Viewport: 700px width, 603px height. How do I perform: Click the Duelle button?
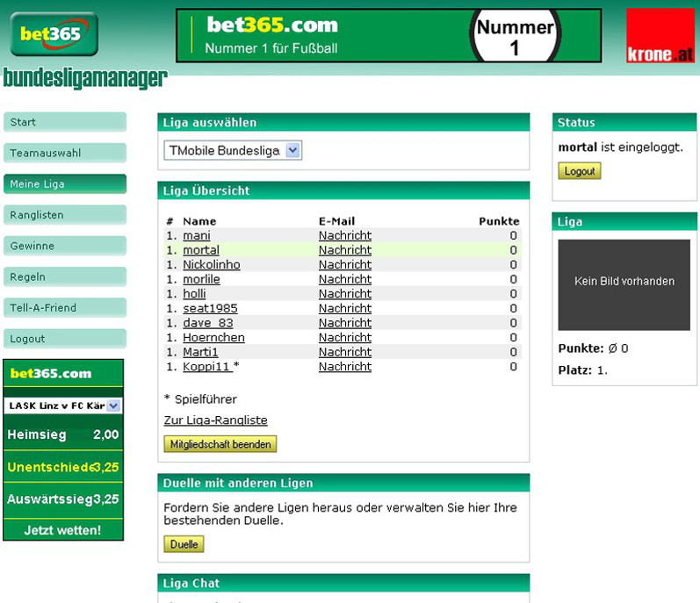click(x=184, y=544)
